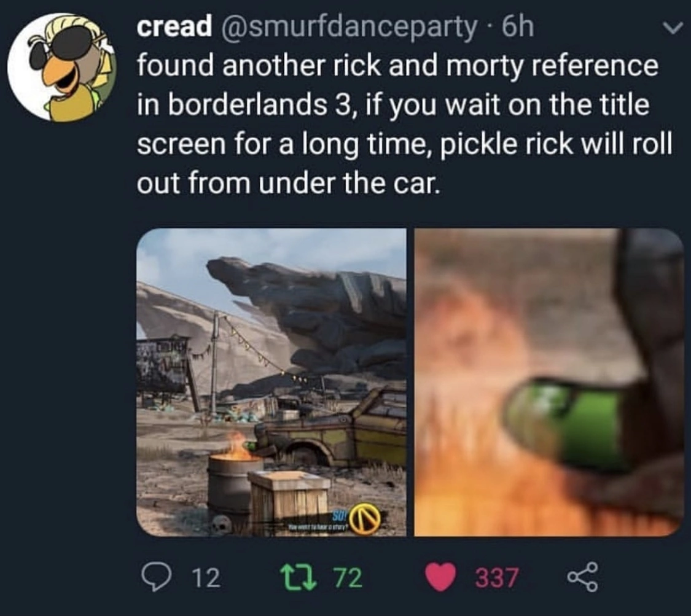
Task: Open the share icon menu
Action: pos(582,577)
